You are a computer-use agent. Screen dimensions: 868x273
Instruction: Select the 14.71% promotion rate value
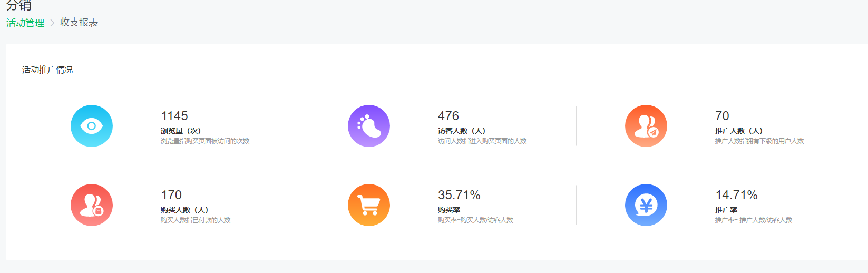[x=736, y=195]
